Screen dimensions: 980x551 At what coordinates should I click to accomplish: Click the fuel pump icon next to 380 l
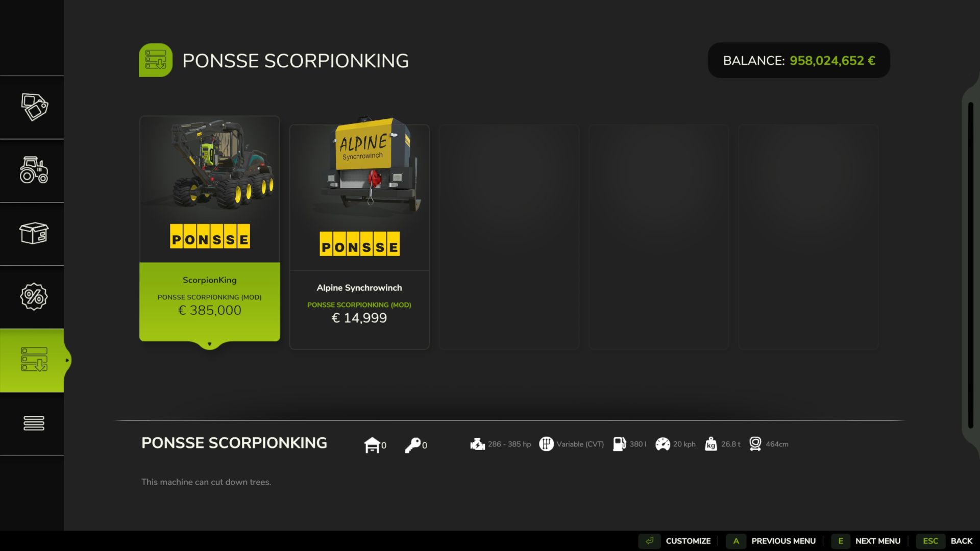point(620,444)
